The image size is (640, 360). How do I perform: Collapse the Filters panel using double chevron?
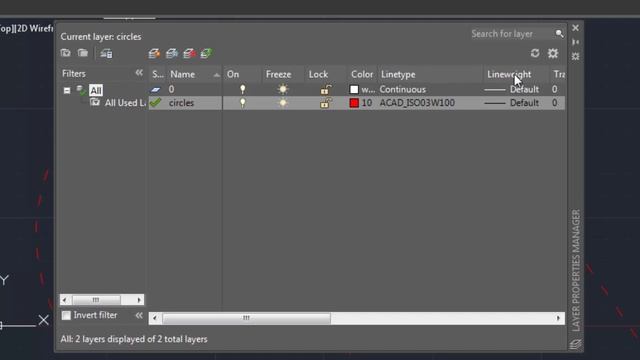click(139, 73)
